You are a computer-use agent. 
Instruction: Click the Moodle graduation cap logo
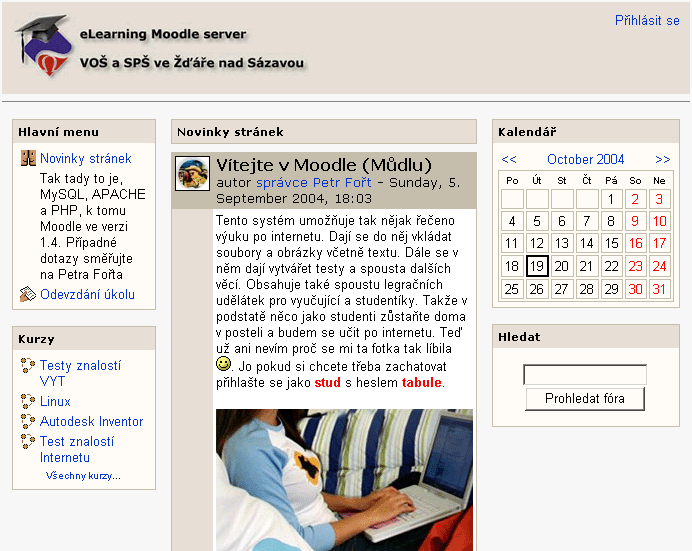click(x=43, y=45)
